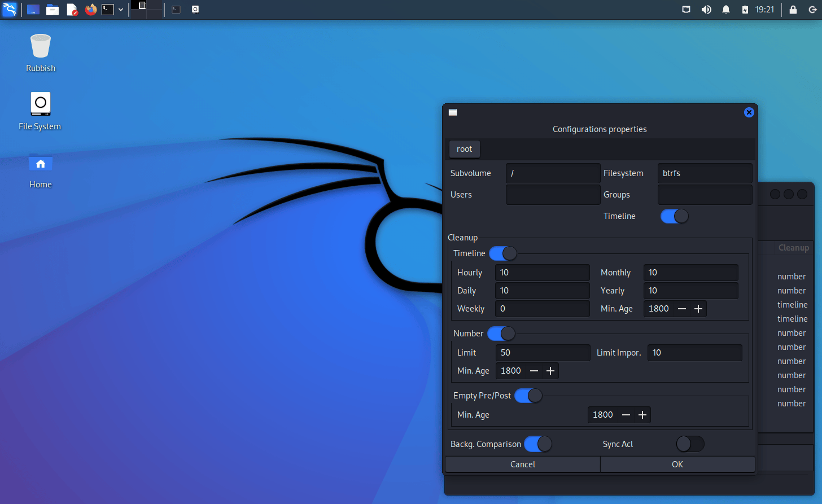Toggle the Backg. Comparison switch
The height and width of the screenshot is (504, 822).
pos(538,444)
